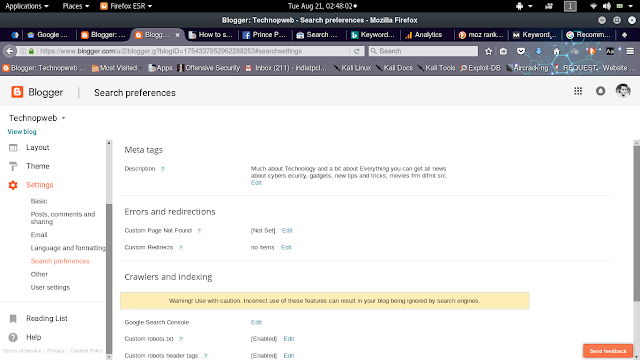Open the account profile avatar
Viewport: 640px width, 360px height.
[623, 91]
